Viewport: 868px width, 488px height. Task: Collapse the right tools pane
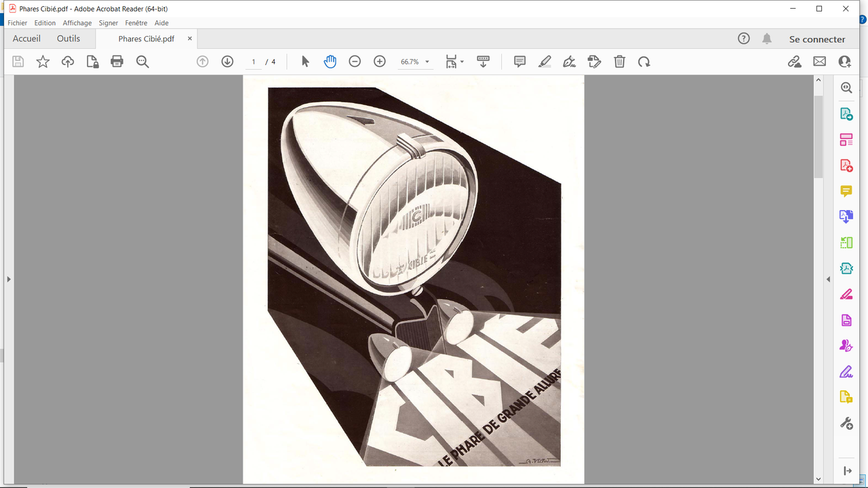tap(828, 279)
